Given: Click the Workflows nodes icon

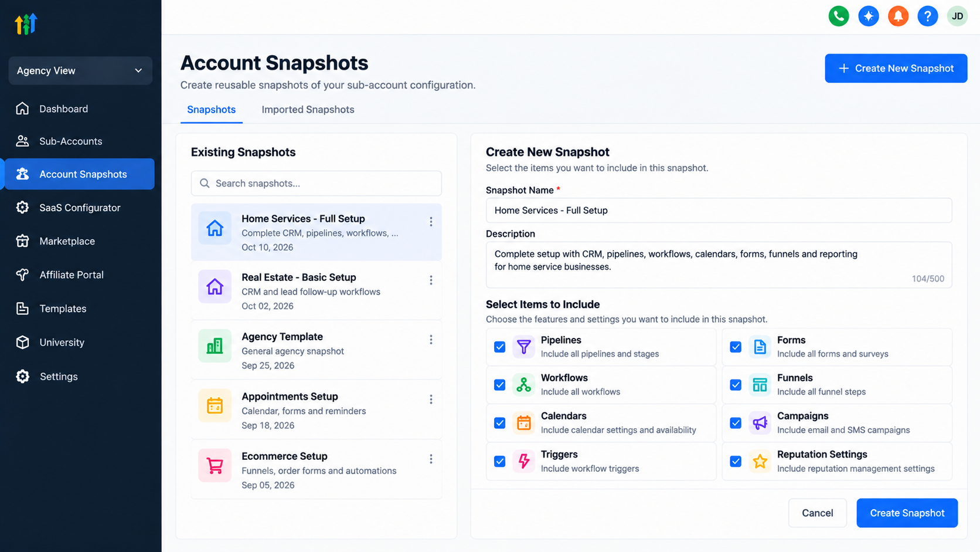Looking at the screenshot, I should (523, 385).
